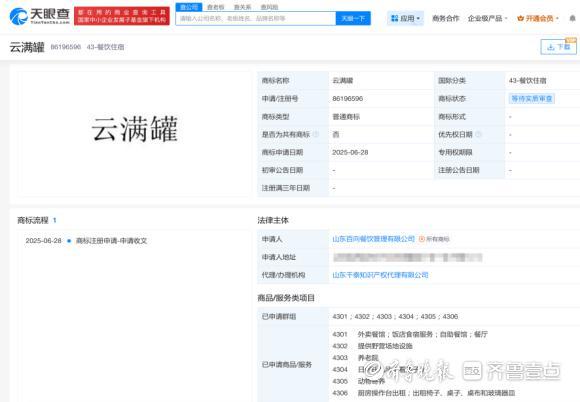This screenshot has width=580, height=402.
Task: Click the 云满罐 page title
Action: pyautogui.click(x=27, y=47)
